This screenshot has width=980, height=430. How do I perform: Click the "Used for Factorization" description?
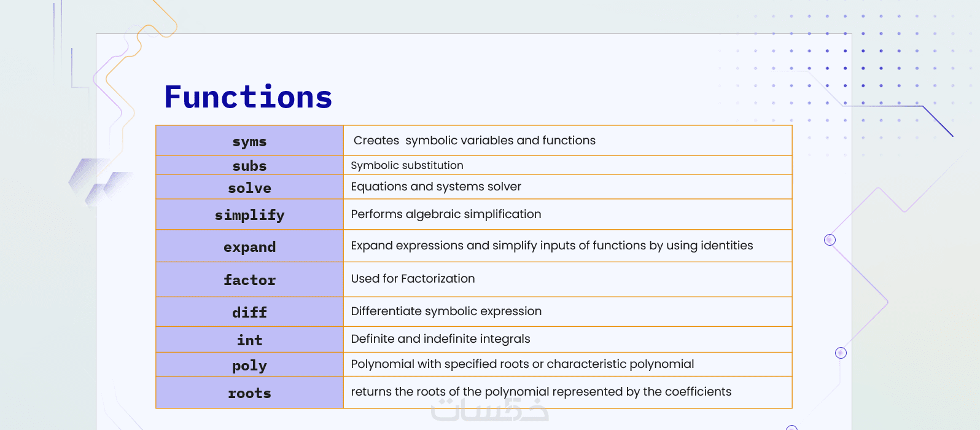click(x=413, y=279)
